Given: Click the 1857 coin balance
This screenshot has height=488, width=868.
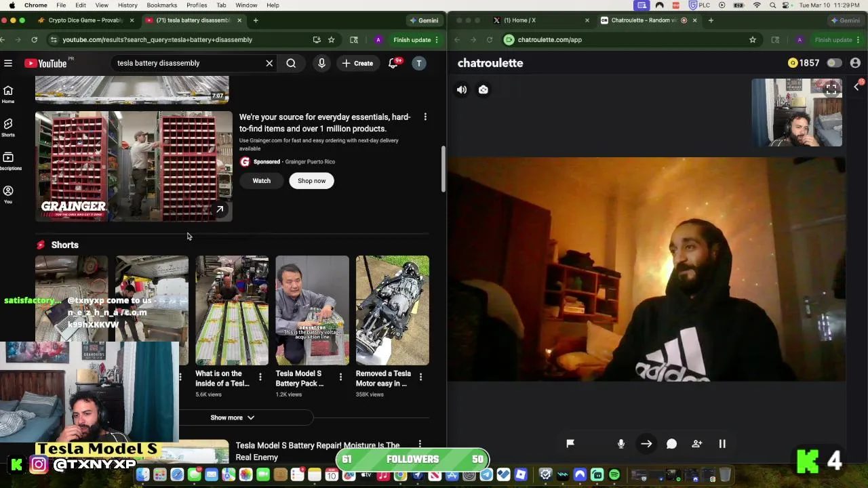Looking at the screenshot, I should click(x=804, y=63).
